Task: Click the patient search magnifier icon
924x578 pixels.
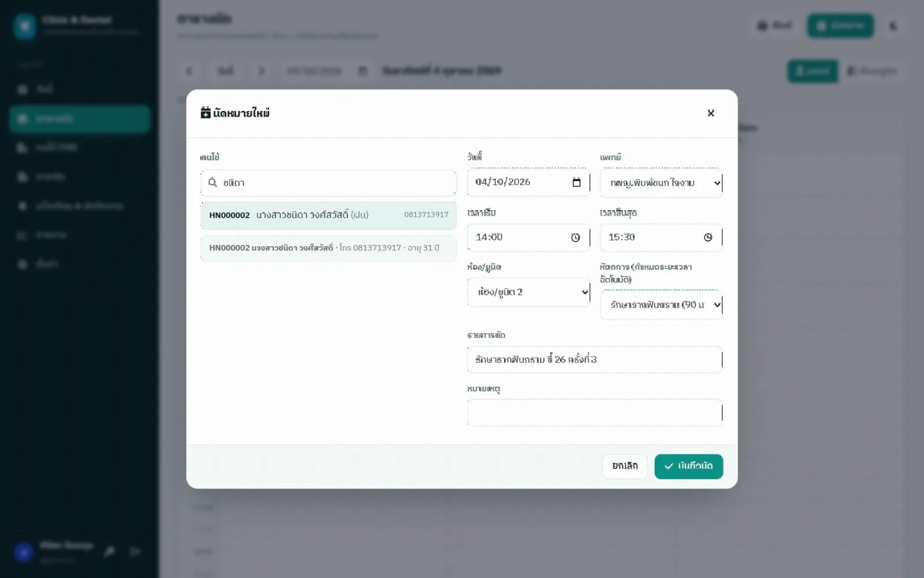Action: point(213,183)
